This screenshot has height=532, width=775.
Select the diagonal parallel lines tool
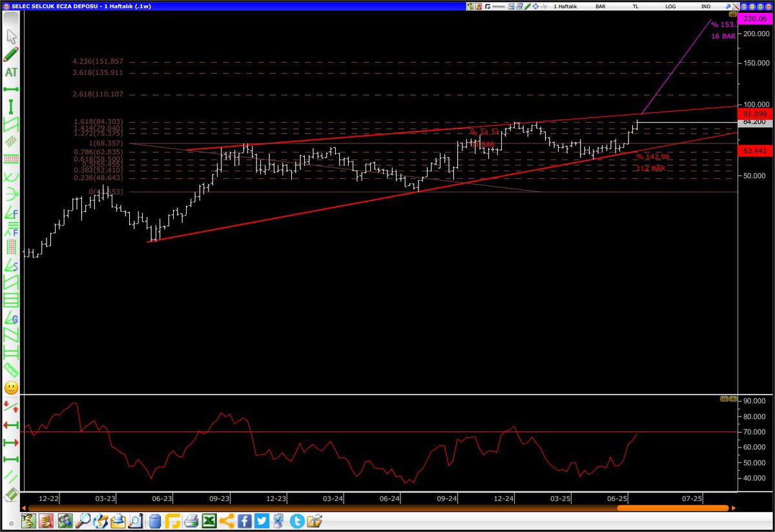pos(11,477)
